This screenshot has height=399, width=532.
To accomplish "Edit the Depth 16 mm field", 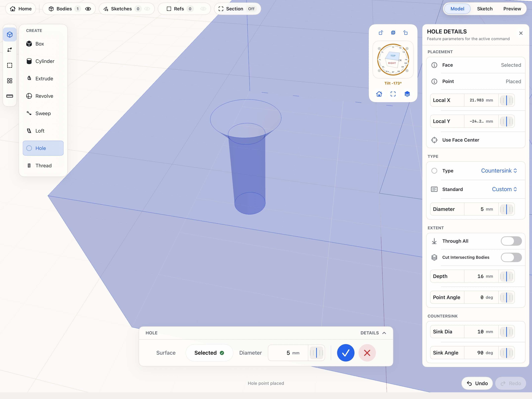I will pyautogui.click(x=481, y=276).
